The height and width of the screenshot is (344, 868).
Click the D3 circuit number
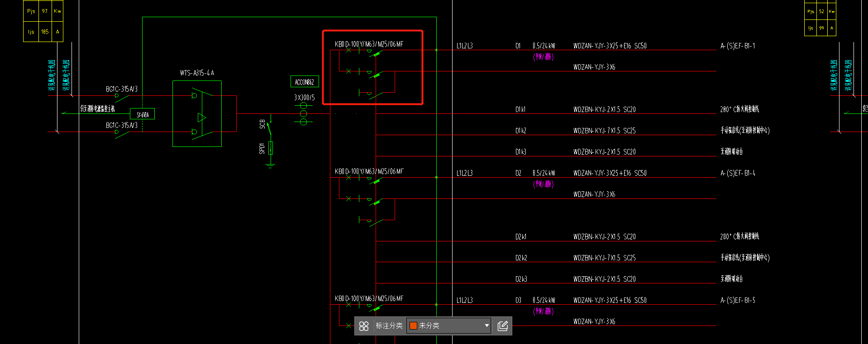[x=518, y=300]
